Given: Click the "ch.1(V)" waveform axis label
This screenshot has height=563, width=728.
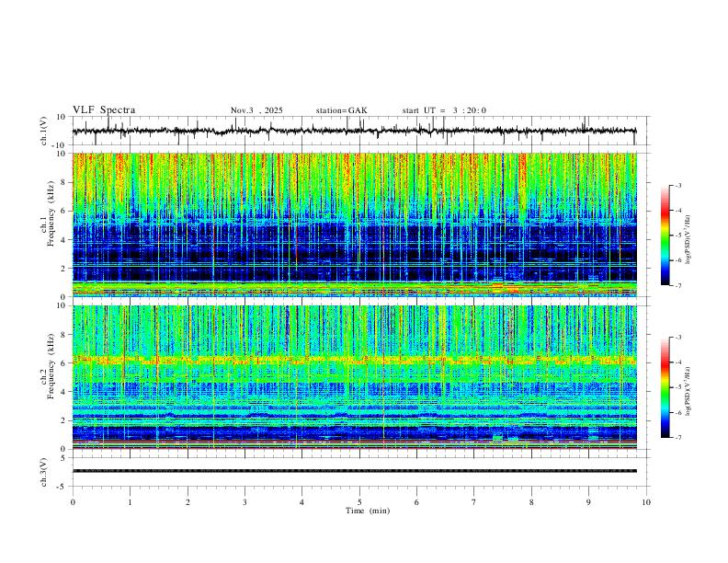Looking at the screenshot, I should click(x=44, y=131).
